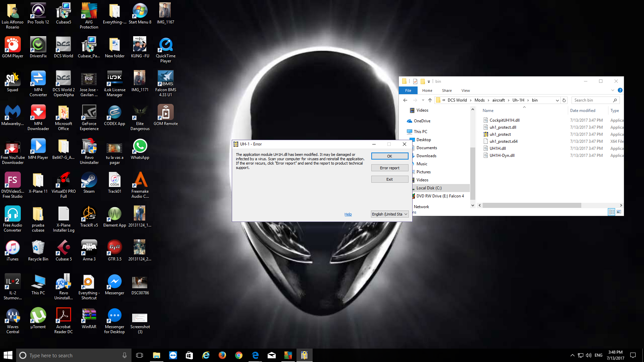Select Local Disk (C:) in navigation pane
The width and height of the screenshot is (644, 362).
tap(429, 188)
